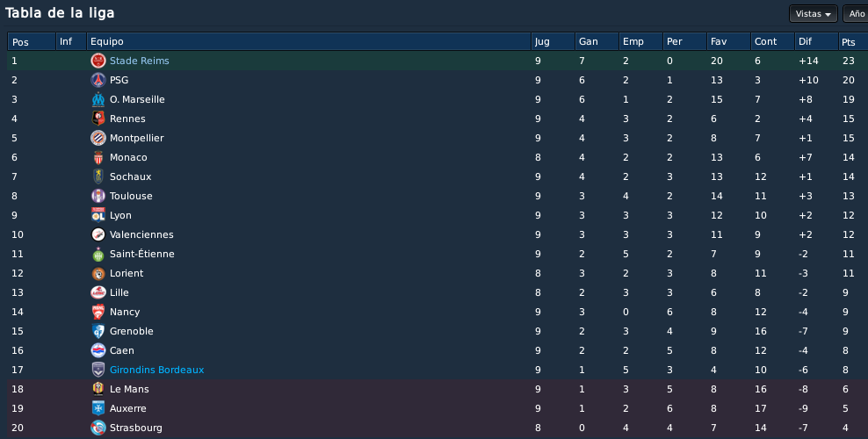Click the Strasbourg club logo

[98, 428]
